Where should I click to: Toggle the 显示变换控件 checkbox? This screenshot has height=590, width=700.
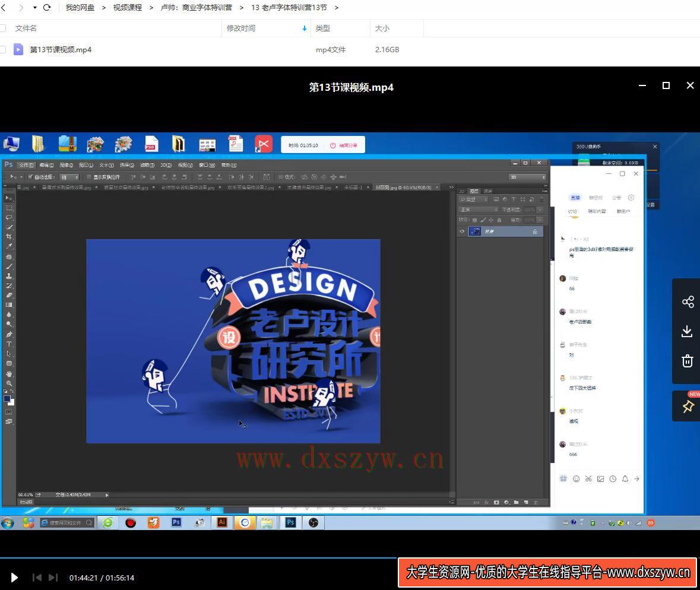[89, 177]
